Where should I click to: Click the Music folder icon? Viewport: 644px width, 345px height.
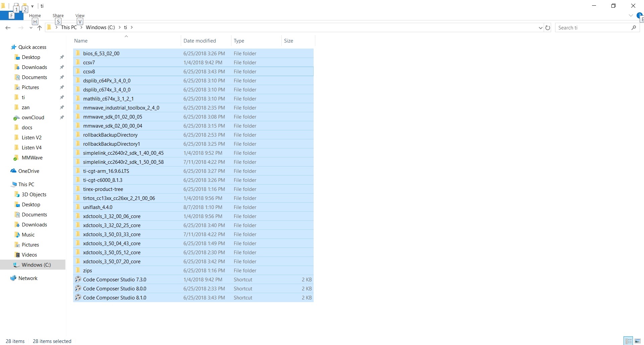17,235
